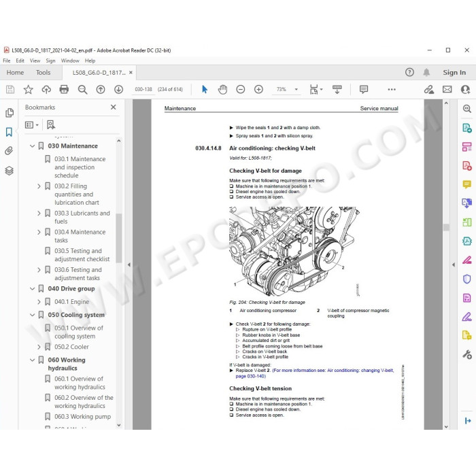
Task: Open the Protect shield tool in the right pane
Action: 467,279
